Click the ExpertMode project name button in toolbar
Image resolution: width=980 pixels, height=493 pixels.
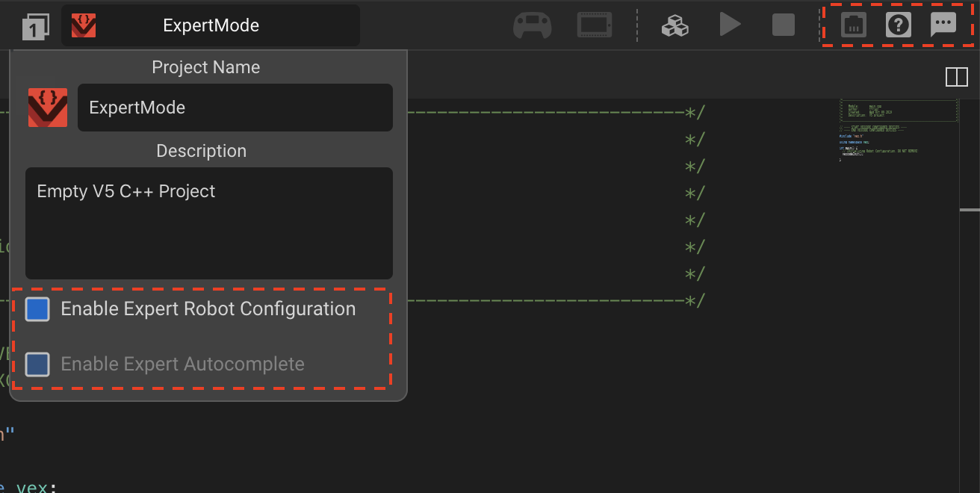point(211,25)
